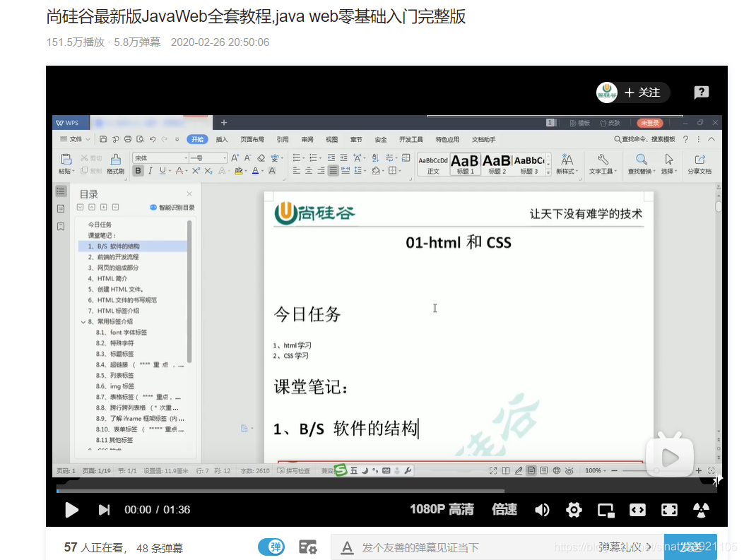Open the 页面布局 ribbon tab

pyautogui.click(x=252, y=139)
